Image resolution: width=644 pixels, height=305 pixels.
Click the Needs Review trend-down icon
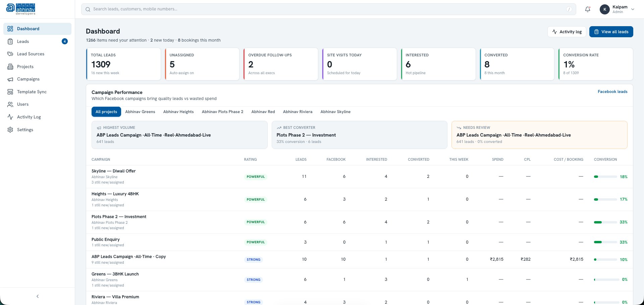pos(459,128)
